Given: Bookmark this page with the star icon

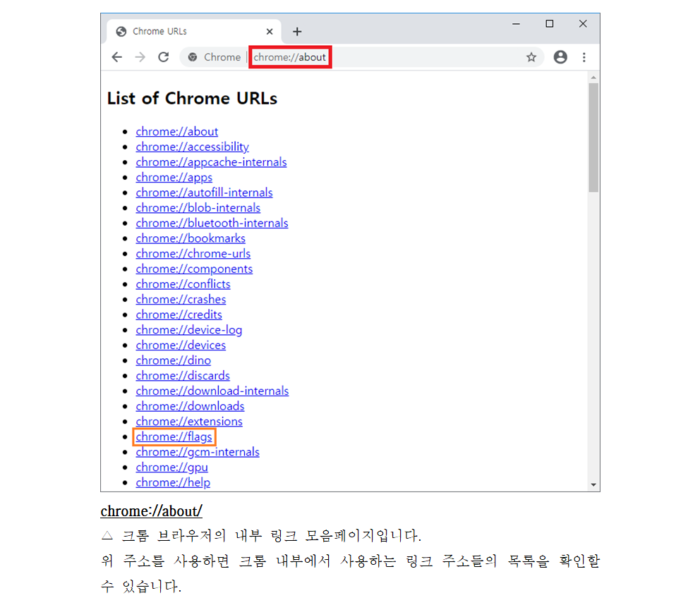Looking at the screenshot, I should click(x=531, y=57).
